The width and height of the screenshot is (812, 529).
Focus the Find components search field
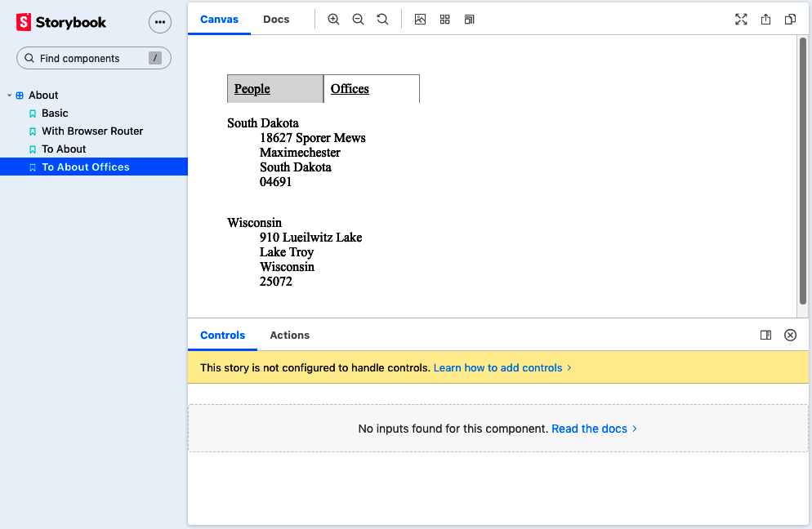pyautogui.click(x=93, y=58)
